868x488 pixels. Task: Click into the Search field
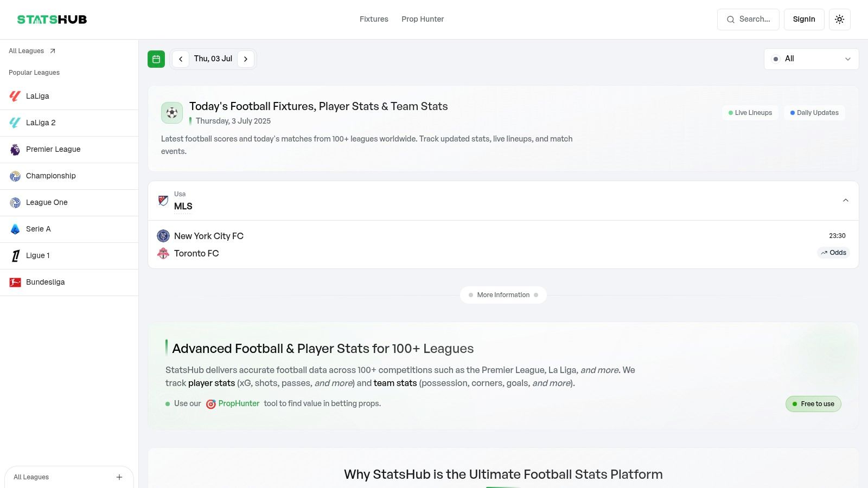coord(748,20)
